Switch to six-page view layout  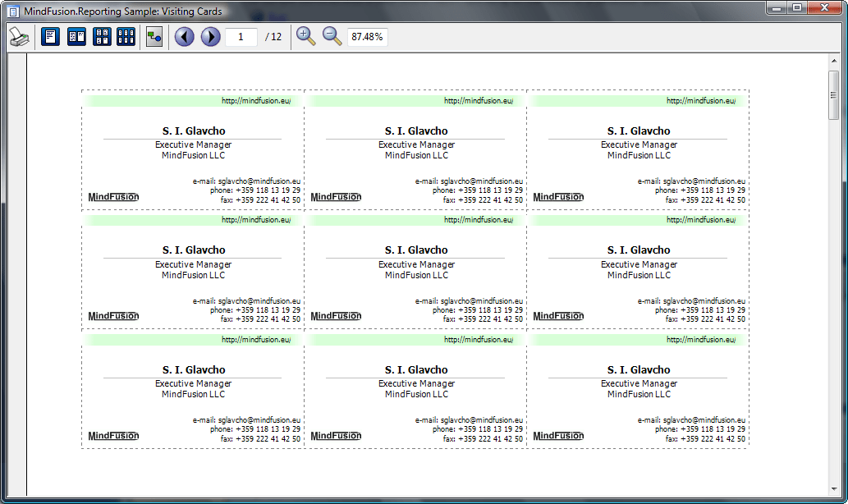point(126,37)
